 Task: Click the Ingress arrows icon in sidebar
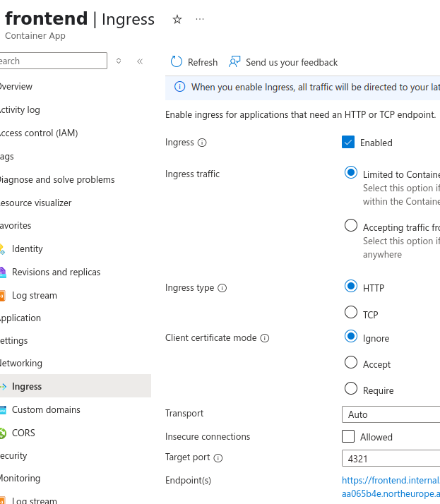pyautogui.click(x=3, y=386)
